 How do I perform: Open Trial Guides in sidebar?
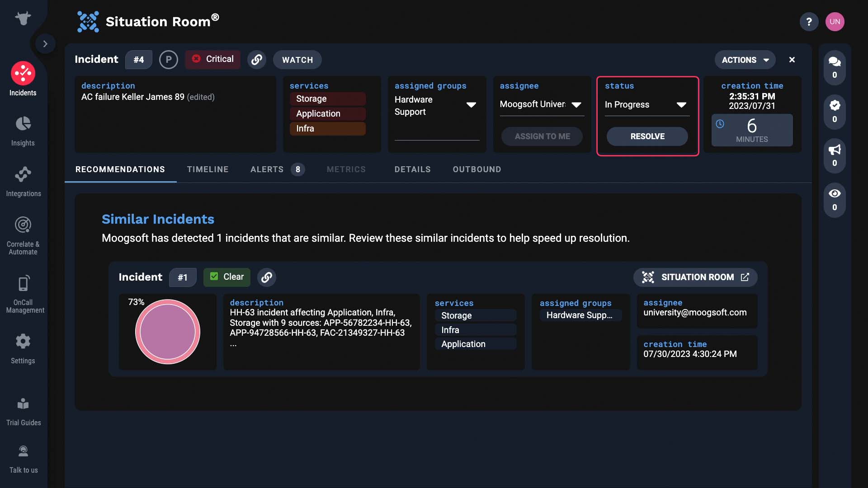pyautogui.click(x=23, y=412)
